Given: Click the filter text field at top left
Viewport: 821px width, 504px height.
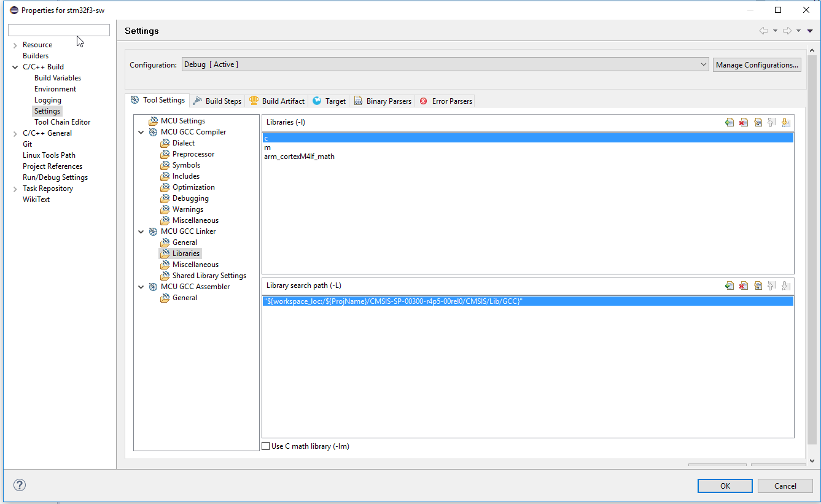Looking at the screenshot, I should click(x=59, y=30).
